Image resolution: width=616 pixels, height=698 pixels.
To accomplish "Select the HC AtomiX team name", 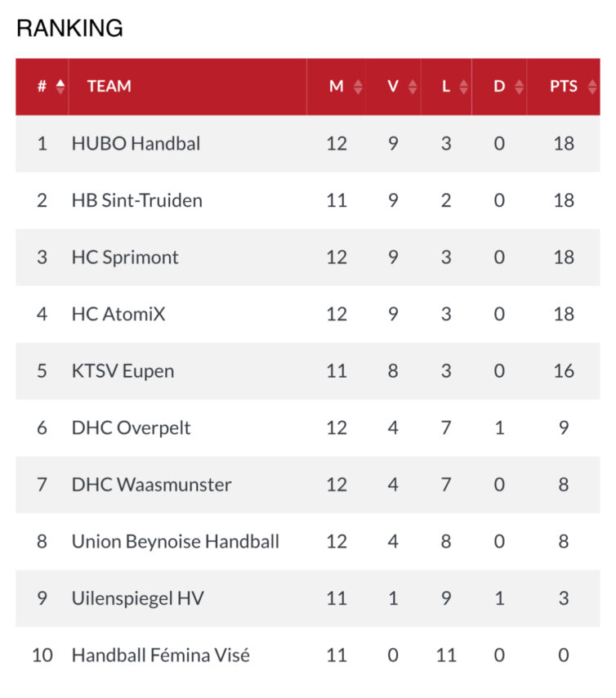I will (118, 314).
